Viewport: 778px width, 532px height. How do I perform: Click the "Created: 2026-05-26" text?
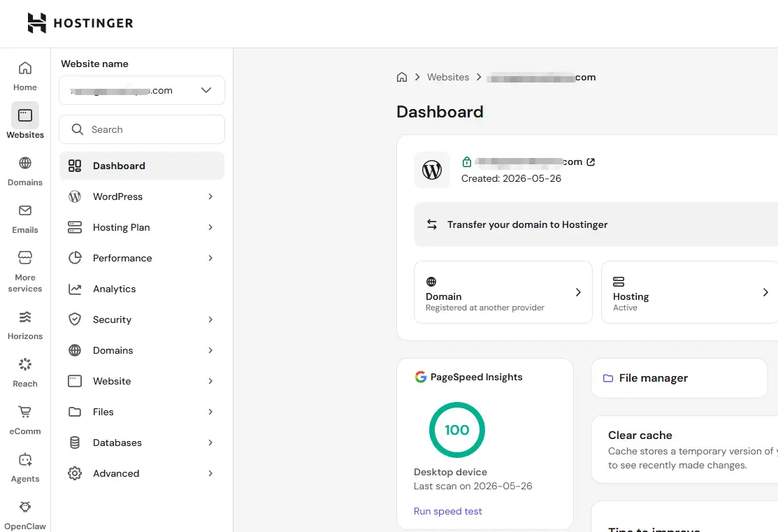pyautogui.click(x=511, y=179)
